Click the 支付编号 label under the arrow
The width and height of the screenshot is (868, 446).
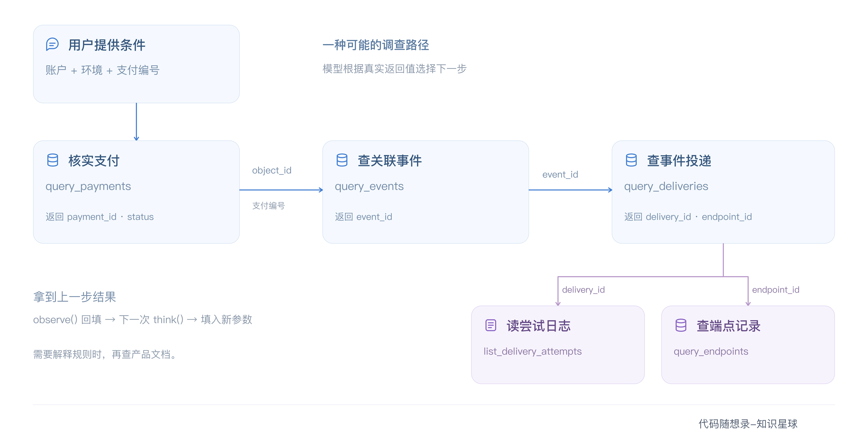click(x=268, y=206)
